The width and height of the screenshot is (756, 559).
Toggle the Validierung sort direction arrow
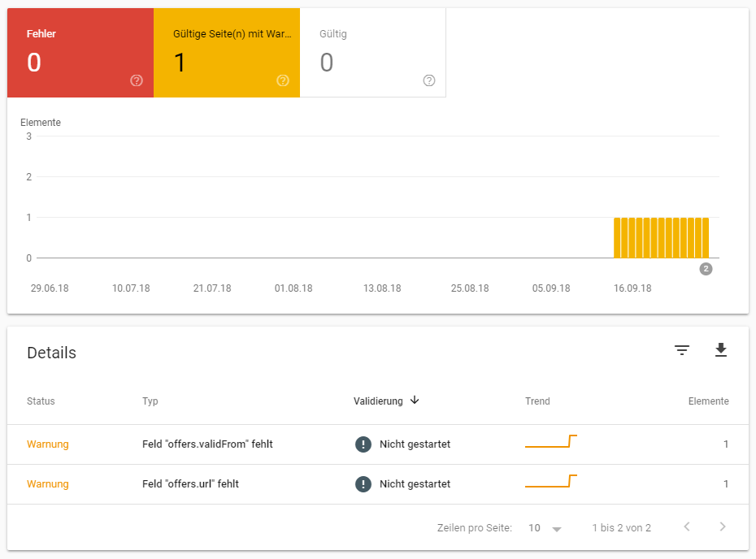(x=415, y=401)
